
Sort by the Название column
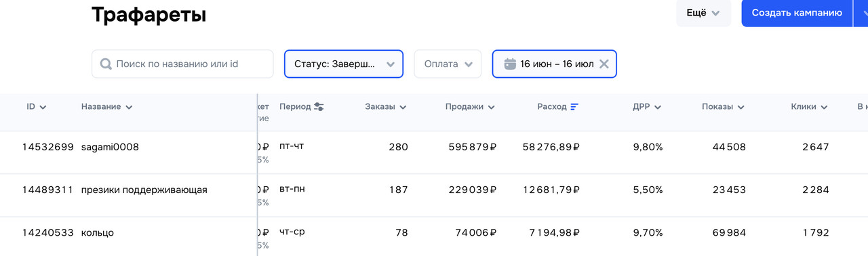click(106, 107)
